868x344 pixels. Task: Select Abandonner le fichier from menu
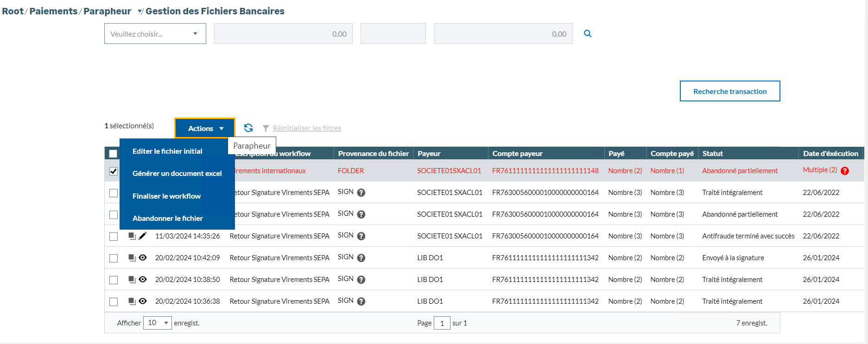click(168, 219)
